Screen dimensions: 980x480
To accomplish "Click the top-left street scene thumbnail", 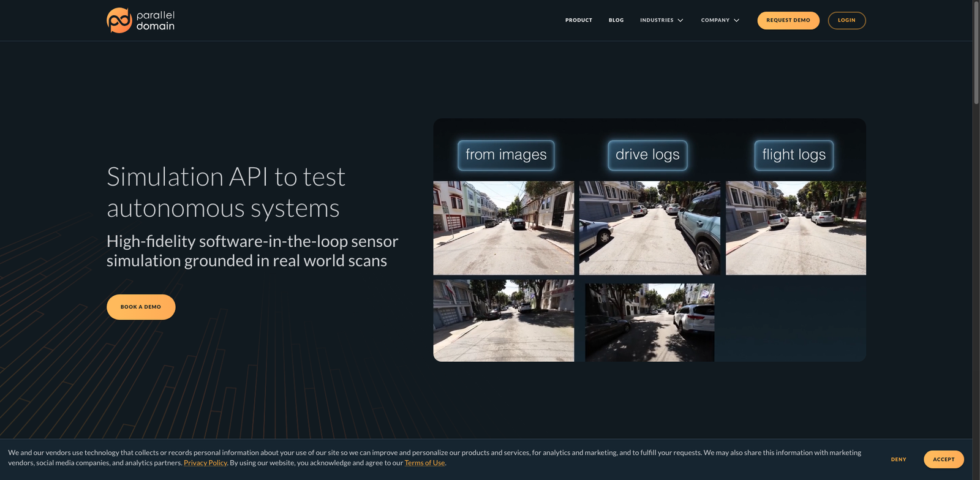I will coord(503,228).
